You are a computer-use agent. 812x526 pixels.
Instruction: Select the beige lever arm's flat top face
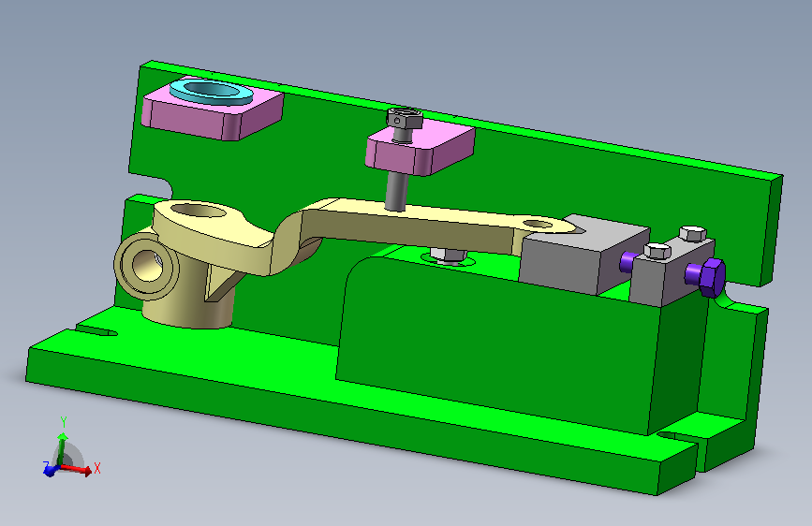point(414,212)
